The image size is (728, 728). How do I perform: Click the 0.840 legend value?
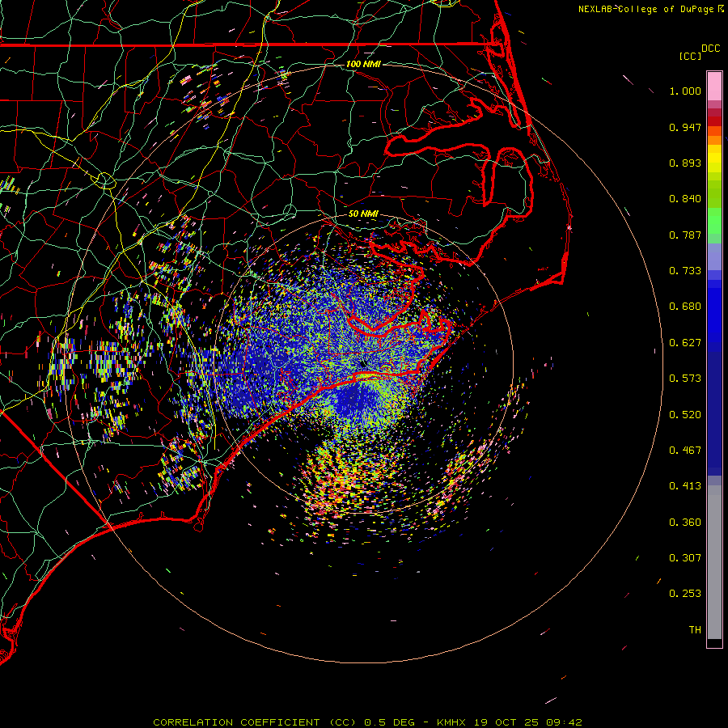pos(685,199)
